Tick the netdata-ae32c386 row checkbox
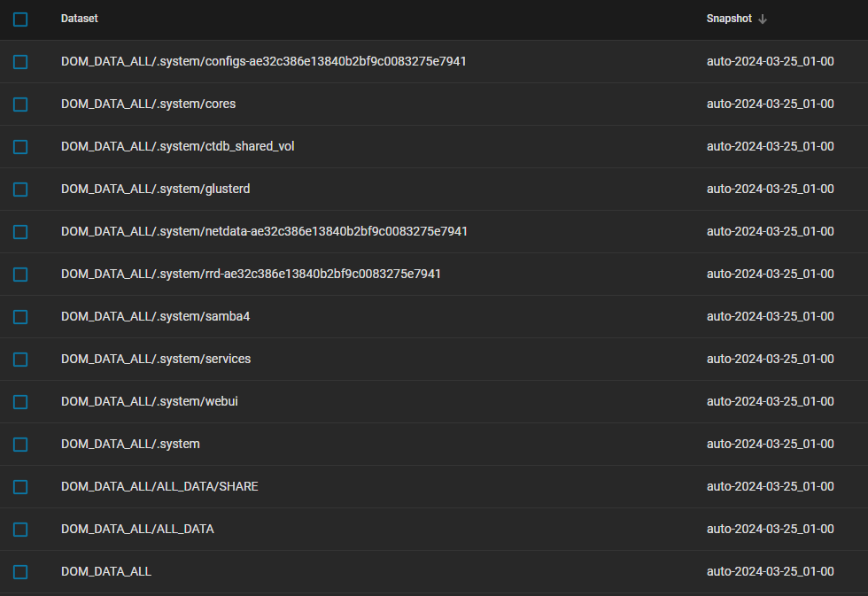The image size is (868, 596). pos(20,232)
